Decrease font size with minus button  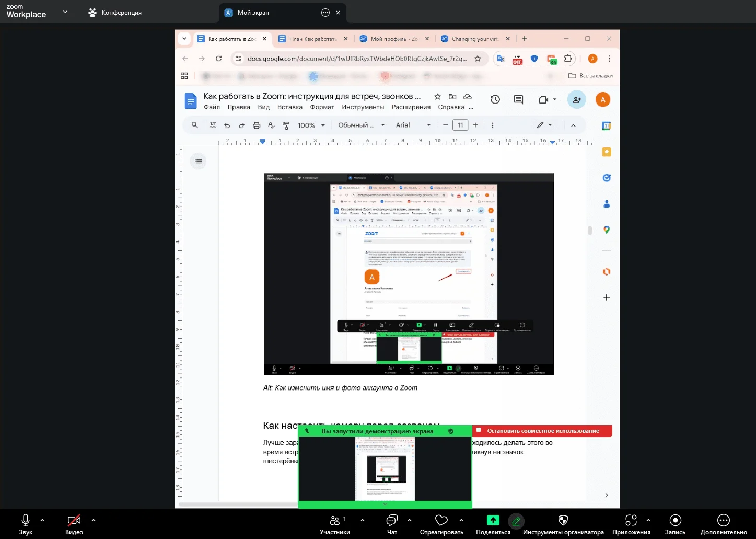point(445,125)
